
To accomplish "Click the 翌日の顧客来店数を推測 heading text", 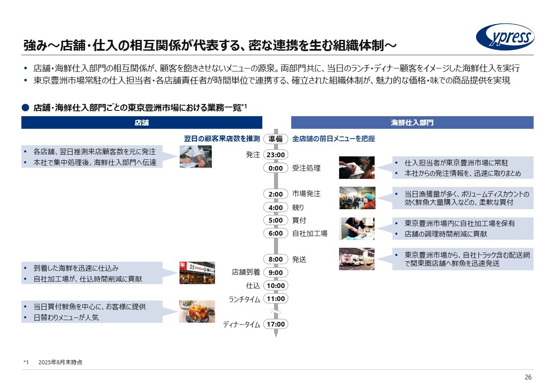I will [222, 139].
